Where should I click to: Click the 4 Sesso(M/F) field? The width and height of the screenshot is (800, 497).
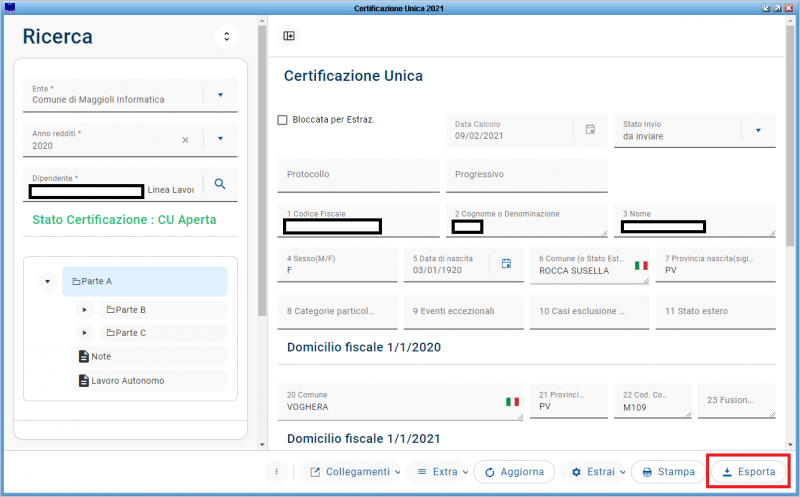point(337,265)
